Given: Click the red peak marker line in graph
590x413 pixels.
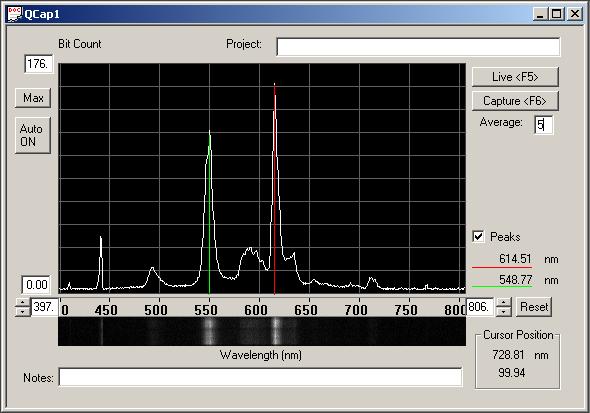Looking at the screenshot, I should click(x=274, y=188).
